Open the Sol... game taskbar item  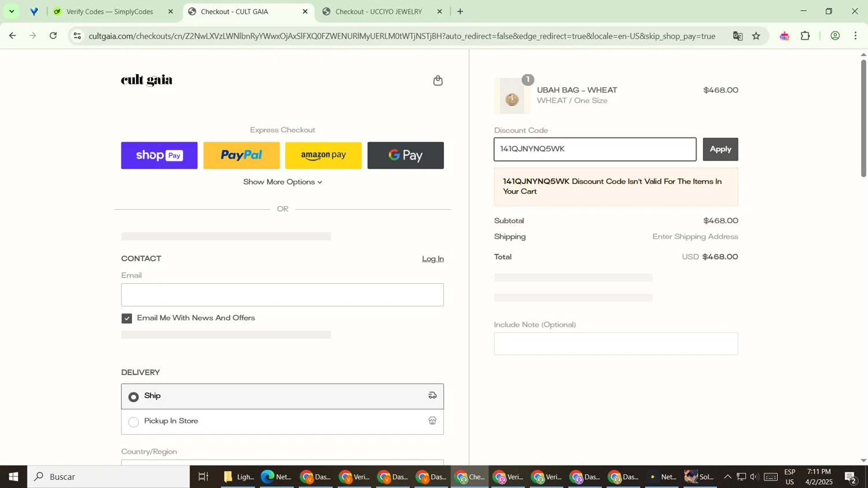click(699, 477)
